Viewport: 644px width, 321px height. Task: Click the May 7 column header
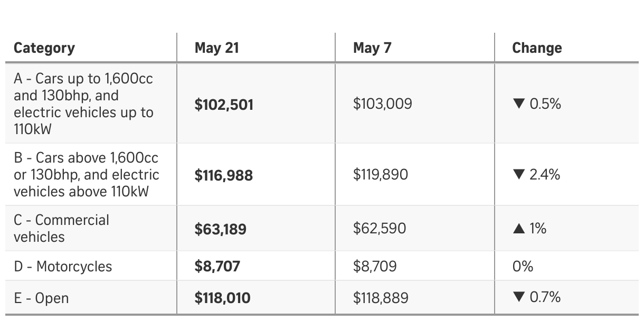pyautogui.click(x=372, y=48)
